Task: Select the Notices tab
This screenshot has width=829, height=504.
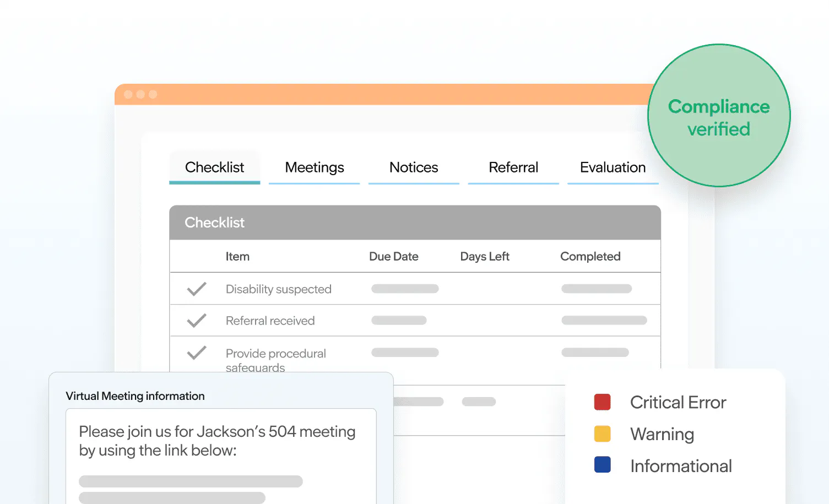Action: (414, 167)
